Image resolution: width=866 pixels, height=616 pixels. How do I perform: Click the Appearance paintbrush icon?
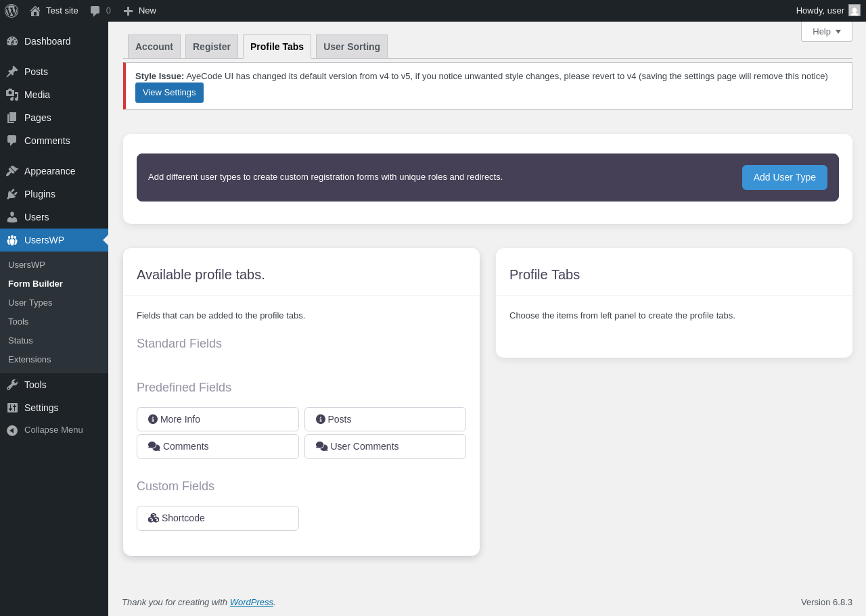tap(12, 171)
